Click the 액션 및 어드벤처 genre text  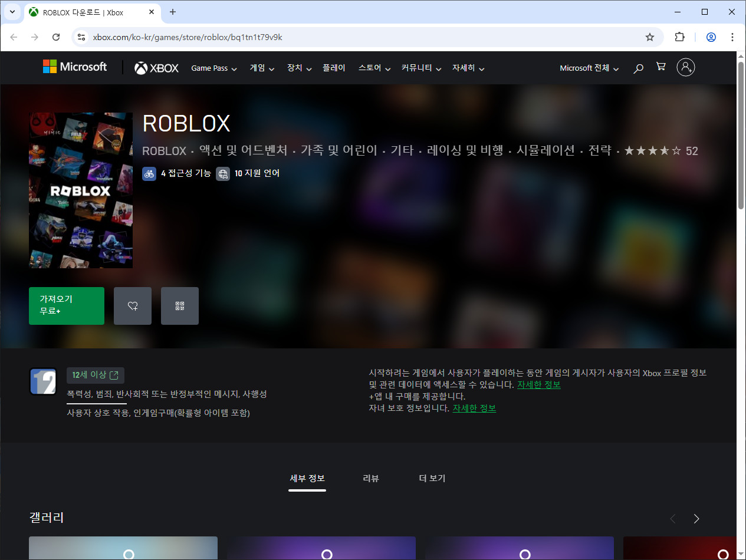[x=243, y=151]
